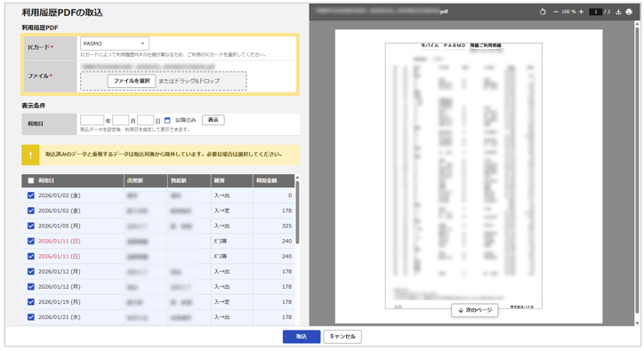Zoom in the PDF with plus icon
This screenshot has width=644, height=351.
581,12
